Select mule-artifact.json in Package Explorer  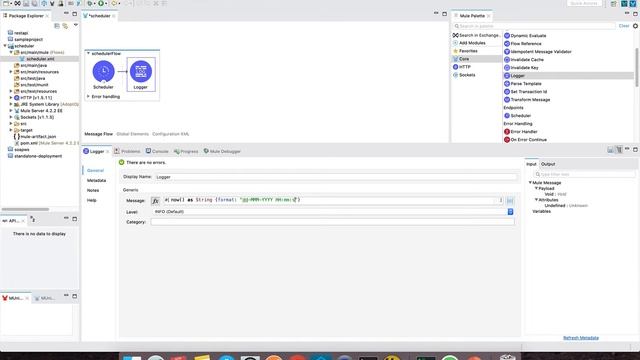point(35,137)
